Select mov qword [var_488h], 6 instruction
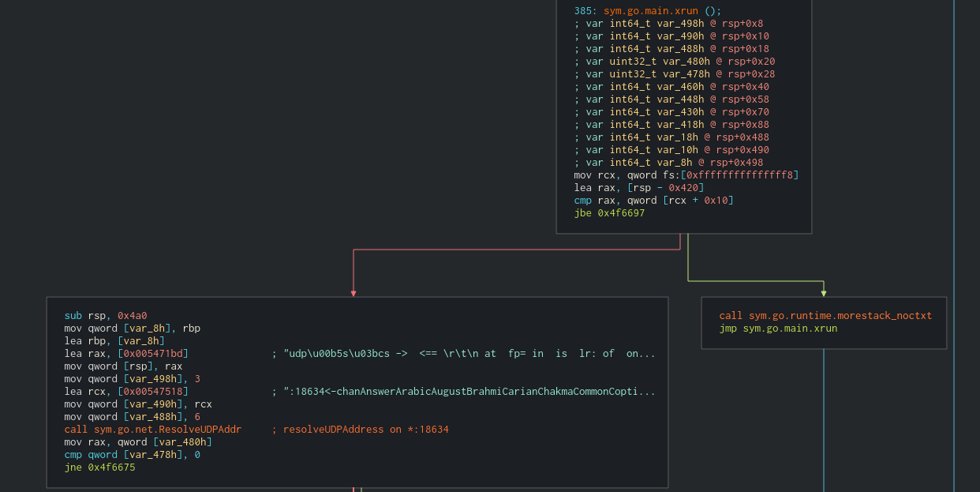This screenshot has height=492, width=980. [132, 417]
